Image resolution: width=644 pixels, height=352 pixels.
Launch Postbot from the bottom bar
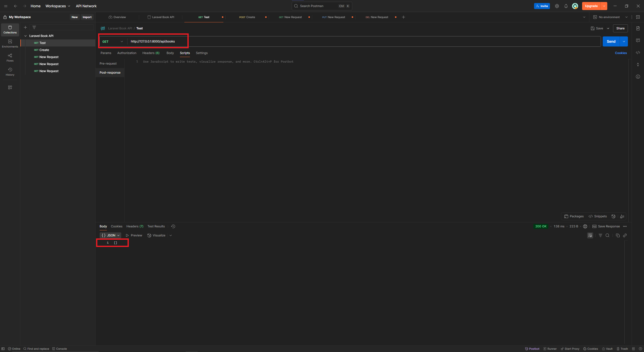coord(532,349)
